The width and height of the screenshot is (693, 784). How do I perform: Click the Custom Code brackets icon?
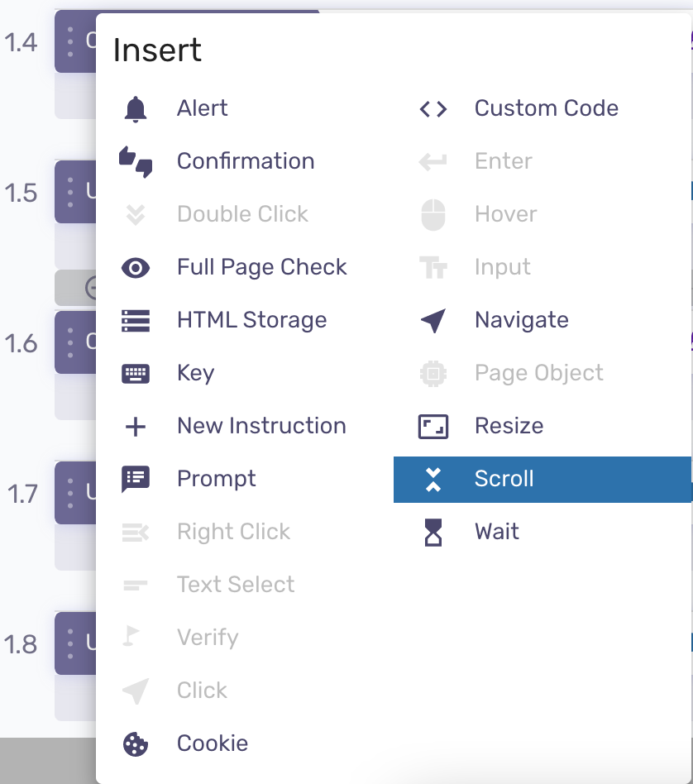(433, 109)
